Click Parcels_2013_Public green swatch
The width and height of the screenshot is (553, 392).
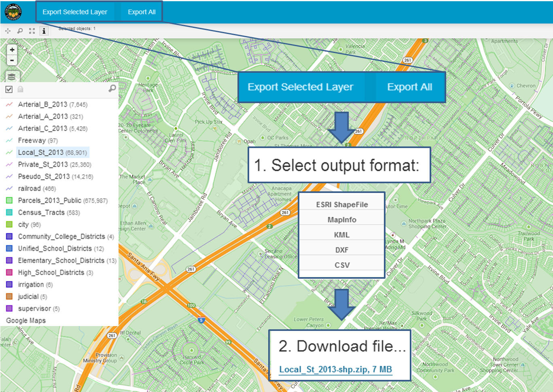(9, 200)
